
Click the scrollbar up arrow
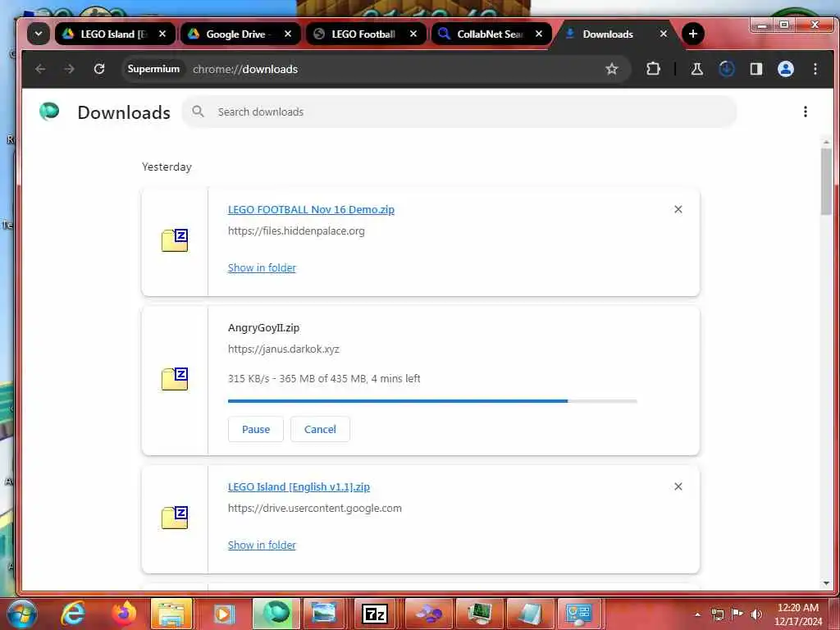point(826,142)
